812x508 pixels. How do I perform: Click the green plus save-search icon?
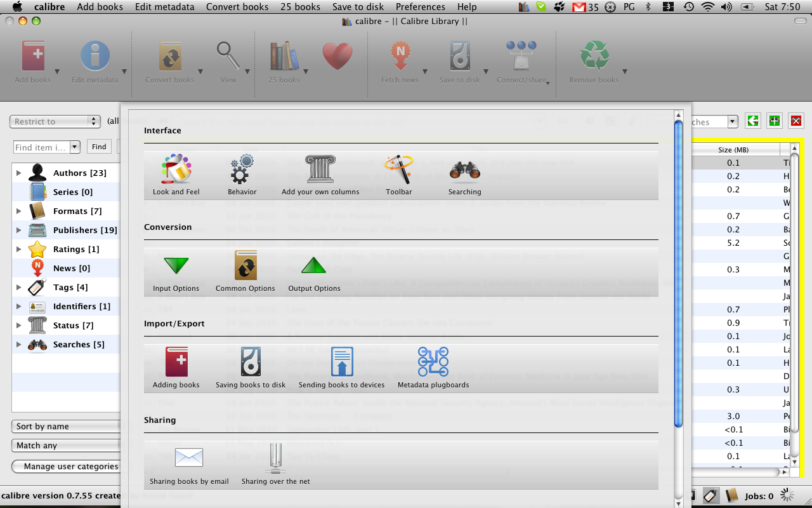pos(774,121)
